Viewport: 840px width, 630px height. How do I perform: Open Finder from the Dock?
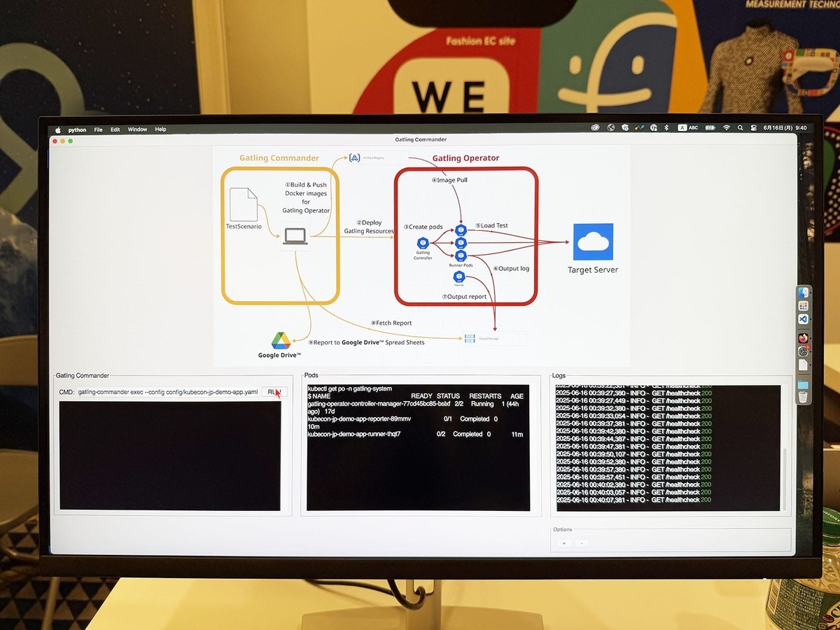[x=803, y=293]
